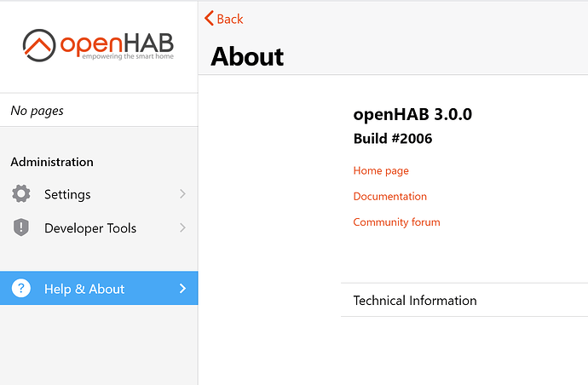Open the Settings menu item

(99, 194)
